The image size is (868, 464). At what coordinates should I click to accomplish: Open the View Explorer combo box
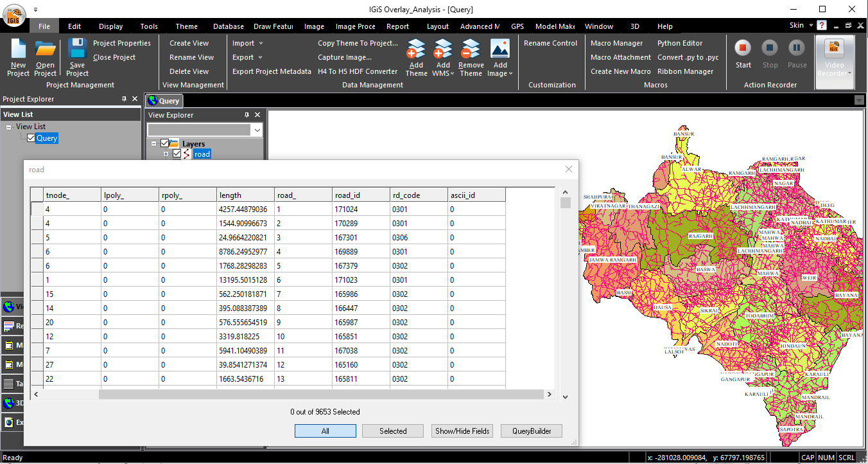pyautogui.click(x=257, y=130)
